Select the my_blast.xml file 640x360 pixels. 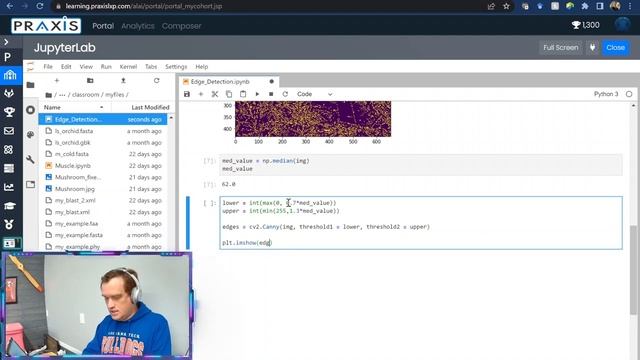tap(103, 212)
